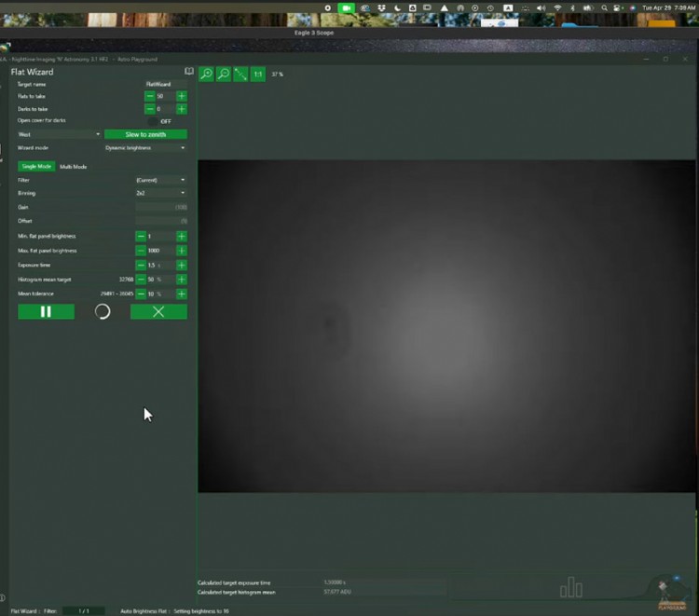Click the Slew to zenith button

point(145,134)
